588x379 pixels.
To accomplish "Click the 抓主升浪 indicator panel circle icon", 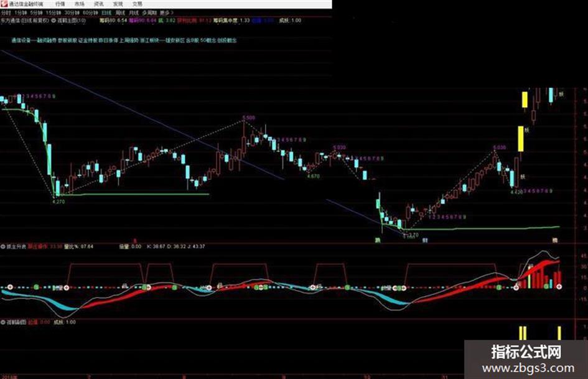I will (3, 246).
